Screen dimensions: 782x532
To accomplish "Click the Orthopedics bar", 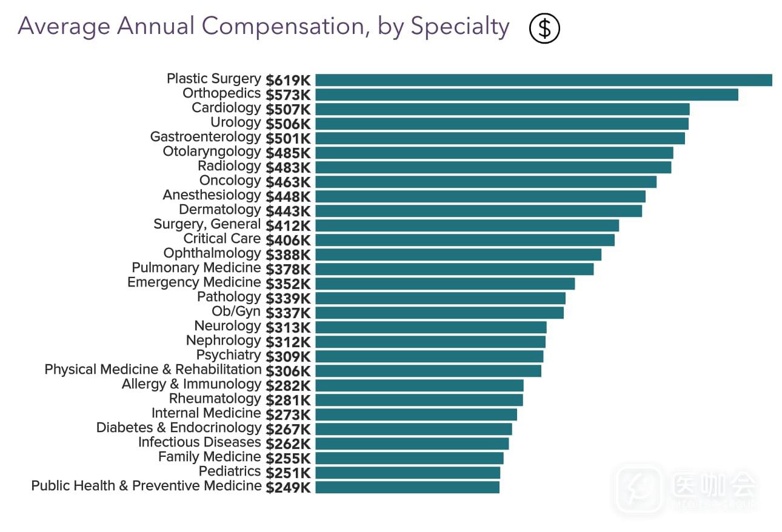I will [526, 95].
